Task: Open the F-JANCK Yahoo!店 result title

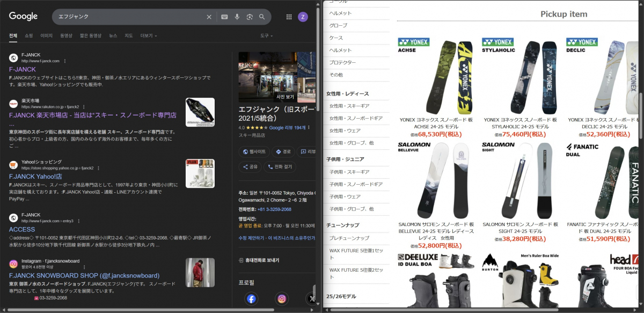Action: pyautogui.click(x=35, y=176)
